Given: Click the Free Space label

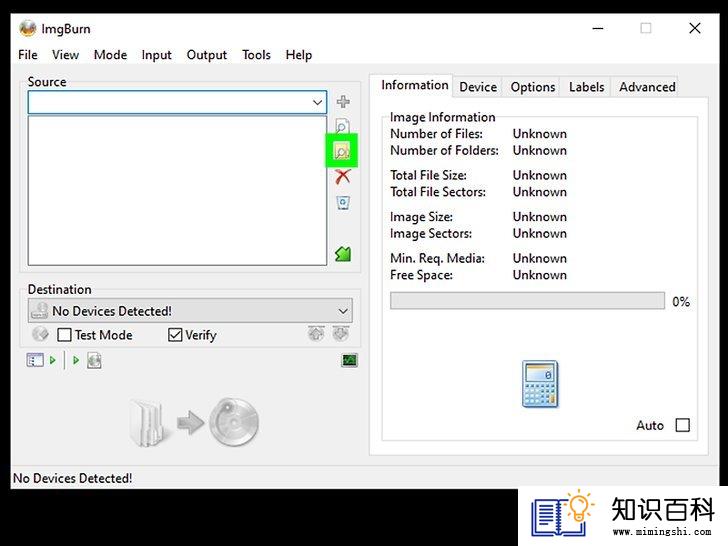Looking at the screenshot, I should 422,275.
